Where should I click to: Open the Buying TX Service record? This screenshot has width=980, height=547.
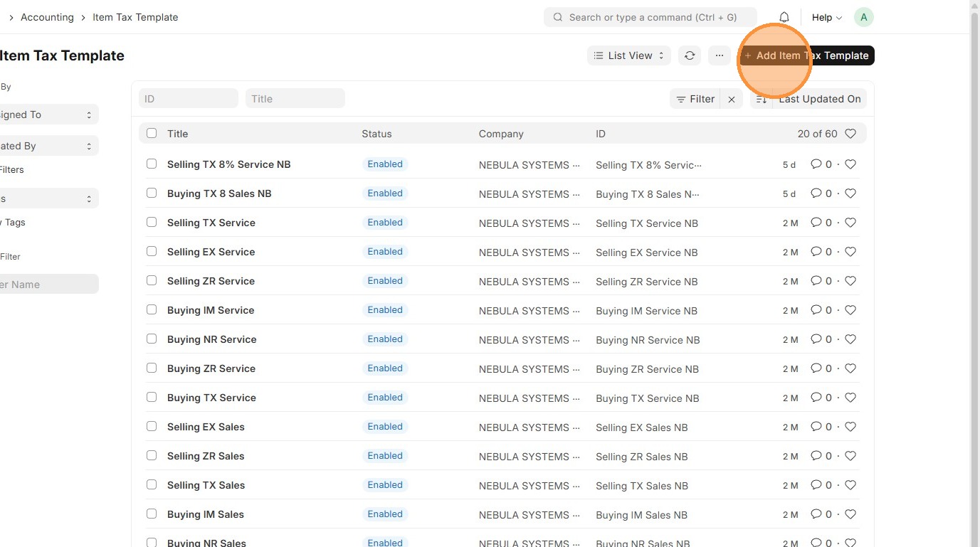[x=211, y=398]
